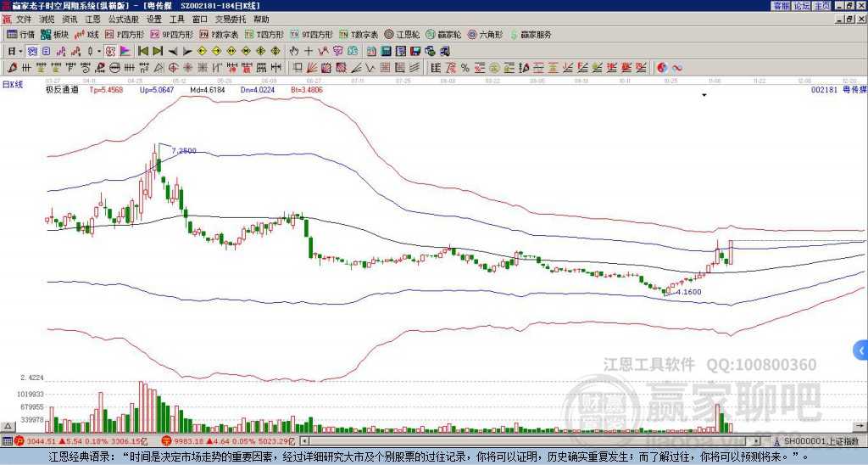Click the Md=4.6184 channel value

(208, 90)
